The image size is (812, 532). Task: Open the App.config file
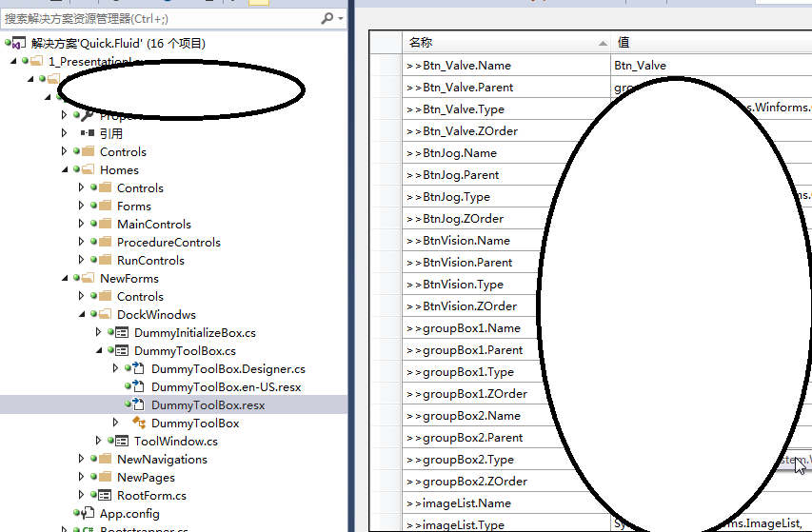coord(129,514)
